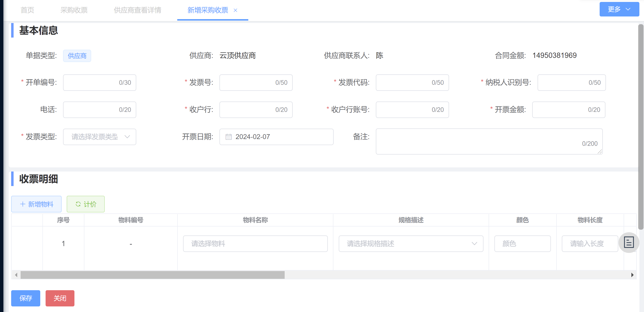Open the 发票类型 dropdown
This screenshot has height=312, width=644.
99,137
